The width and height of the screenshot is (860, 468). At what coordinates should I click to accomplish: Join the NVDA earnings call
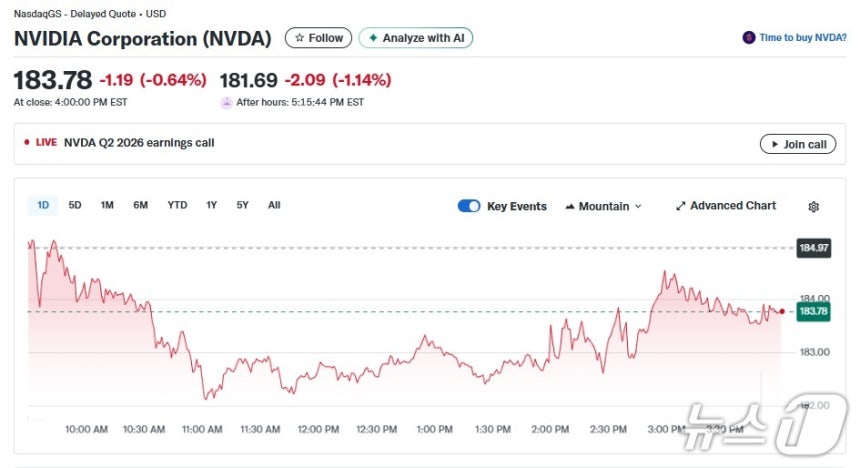(797, 144)
